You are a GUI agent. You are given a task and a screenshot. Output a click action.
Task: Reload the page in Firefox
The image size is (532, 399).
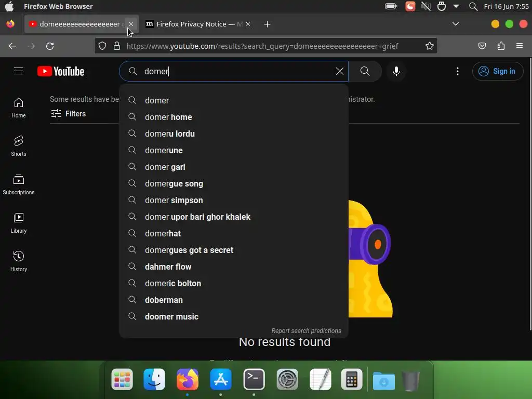click(x=50, y=46)
